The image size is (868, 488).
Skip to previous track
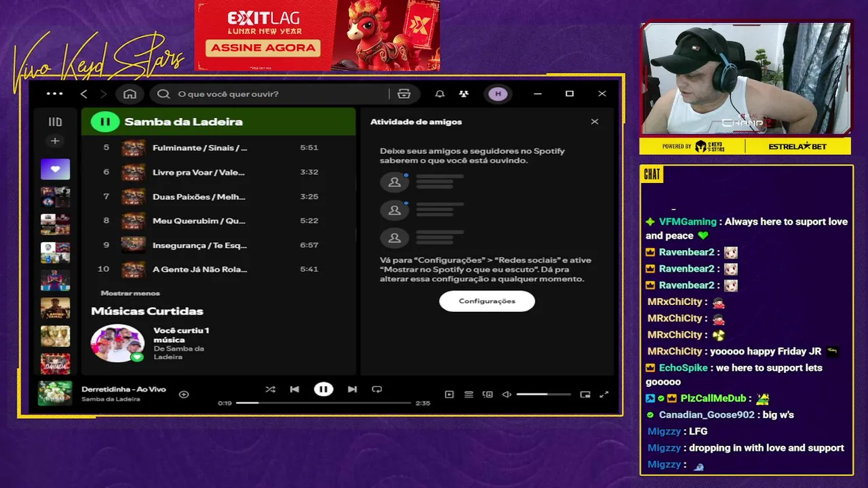click(294, 389)
